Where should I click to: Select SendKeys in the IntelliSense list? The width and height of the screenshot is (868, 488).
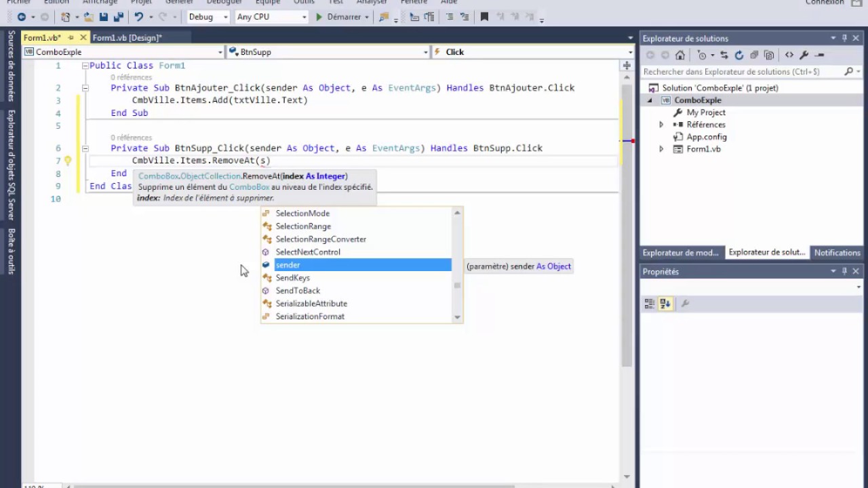point(293,278)
